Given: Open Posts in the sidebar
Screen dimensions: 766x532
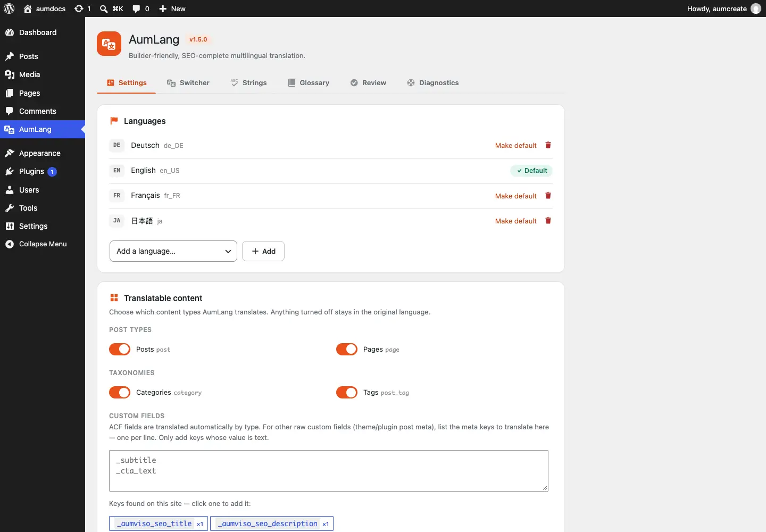Looking at the screenshot, I should pyautogui.click(x=43, y=56).
